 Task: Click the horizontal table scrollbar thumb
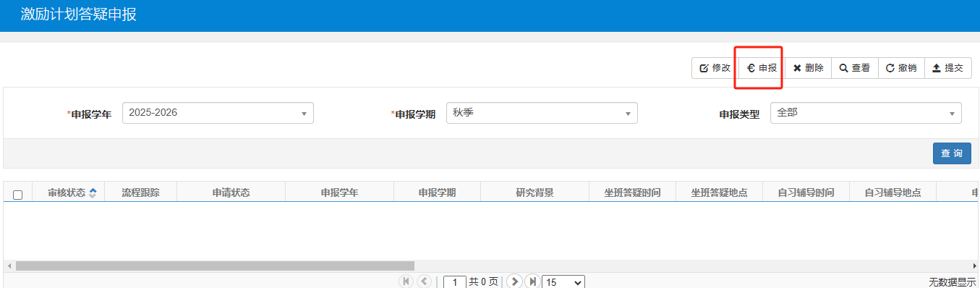coord(215,266)
